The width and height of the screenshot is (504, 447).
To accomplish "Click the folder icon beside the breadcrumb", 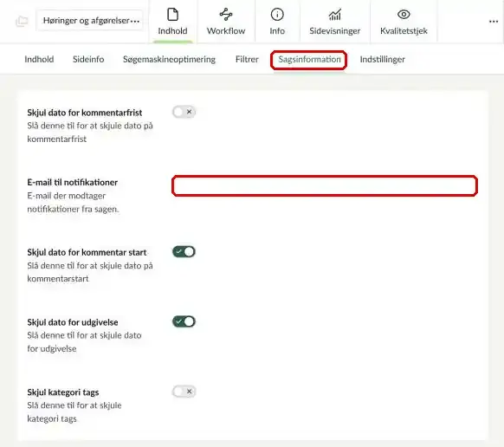I will coord(22,22).
